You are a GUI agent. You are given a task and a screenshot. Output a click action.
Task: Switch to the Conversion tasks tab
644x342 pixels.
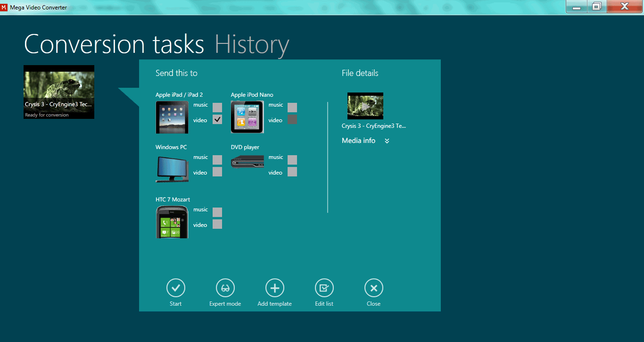click(114, 44)
